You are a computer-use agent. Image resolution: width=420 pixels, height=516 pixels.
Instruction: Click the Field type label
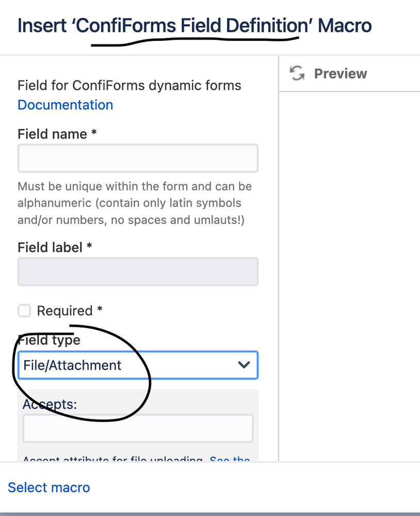click(49, 340)
